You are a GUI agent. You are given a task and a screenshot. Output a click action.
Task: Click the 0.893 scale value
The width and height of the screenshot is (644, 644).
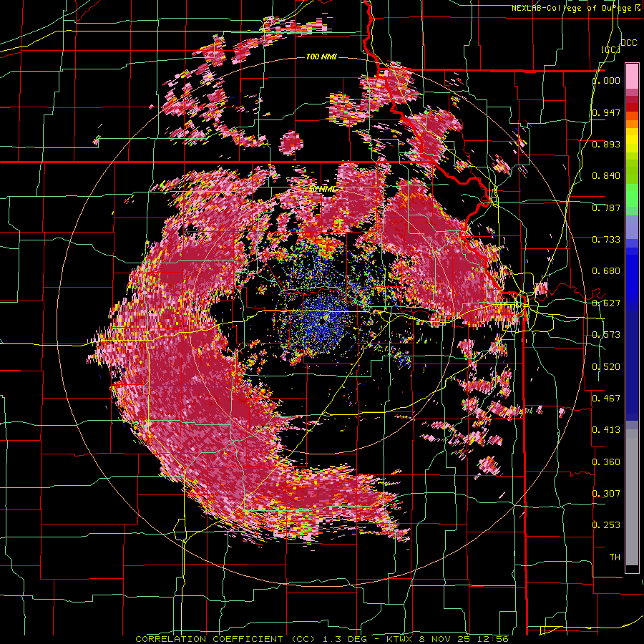tap(606, 144)
